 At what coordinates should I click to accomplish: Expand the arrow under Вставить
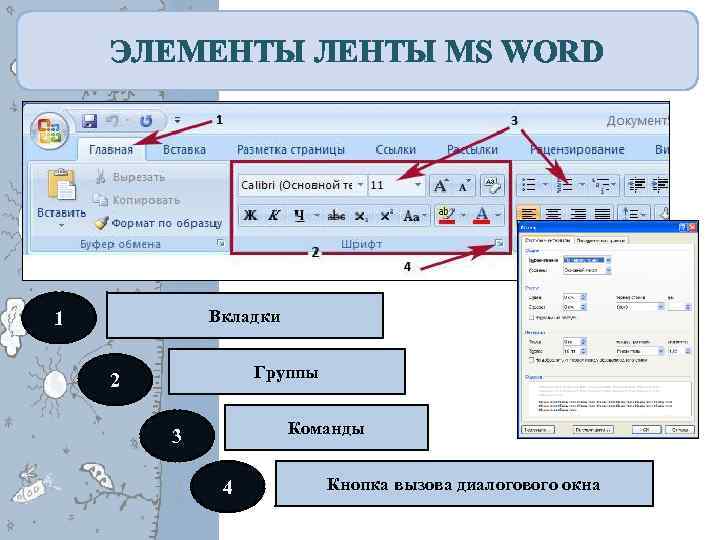61,226
